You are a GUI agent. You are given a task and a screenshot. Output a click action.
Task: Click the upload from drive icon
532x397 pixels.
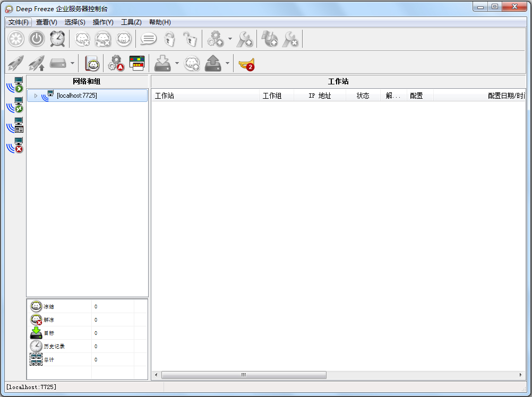click(213, 63)
